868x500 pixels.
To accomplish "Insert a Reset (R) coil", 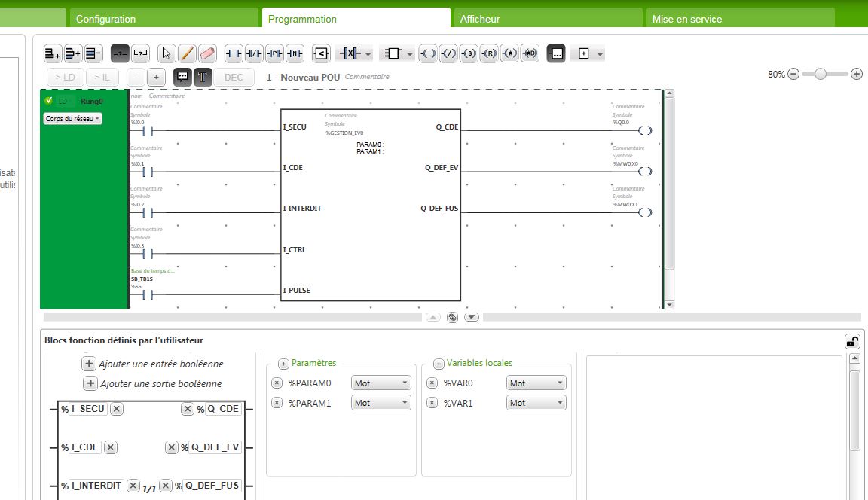I will (489, 53).
